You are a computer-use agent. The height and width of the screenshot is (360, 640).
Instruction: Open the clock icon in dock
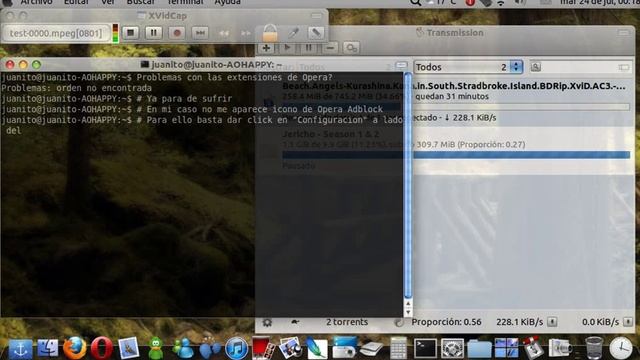point(621,349)
